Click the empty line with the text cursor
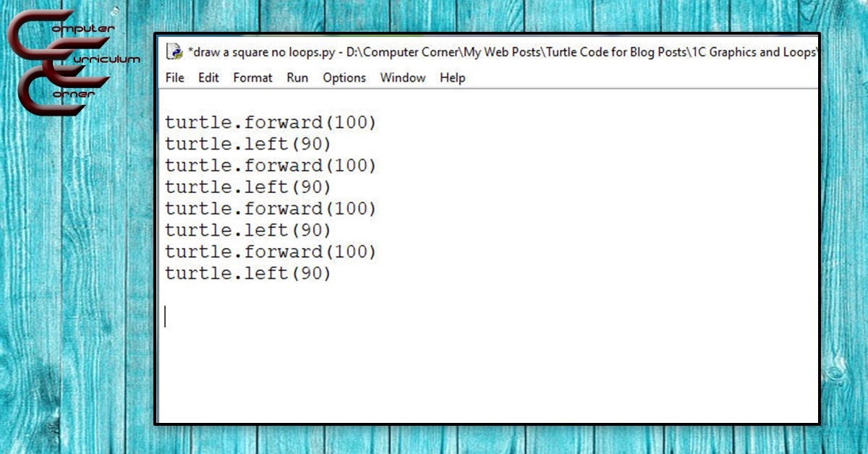Viewport: 868px width, 454px height. click(x=217, y=317)
